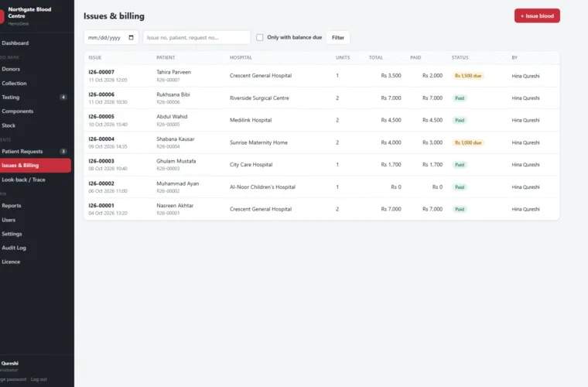Go to Donors page
Image resolution: width=588 pixels, height=387 pixels.
(11, 69)
